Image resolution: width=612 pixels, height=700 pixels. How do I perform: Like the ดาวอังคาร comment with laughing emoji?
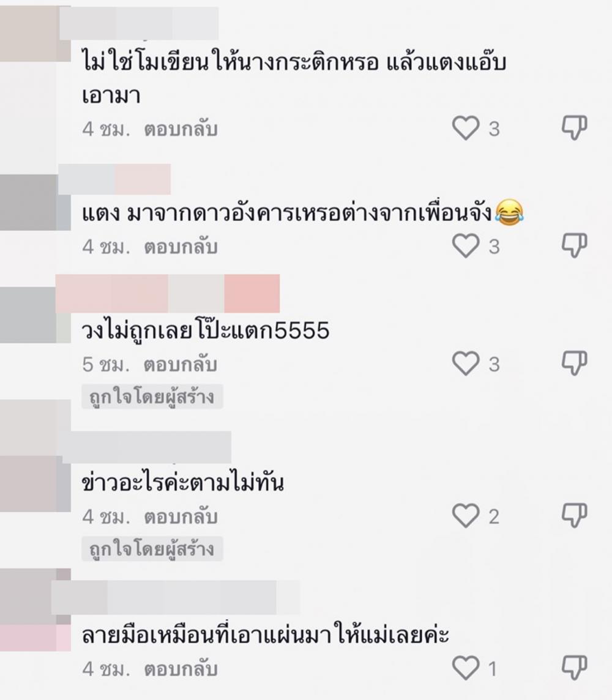[x=466, y=245]
